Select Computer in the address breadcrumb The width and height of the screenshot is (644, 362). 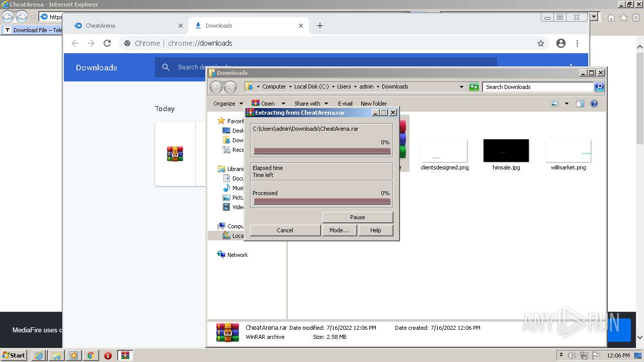274,86
